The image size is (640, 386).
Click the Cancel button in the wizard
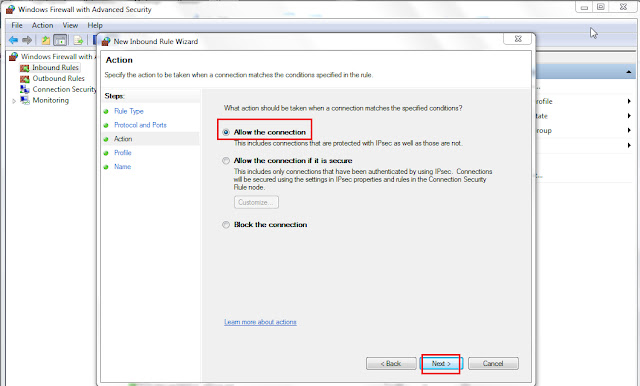[493, 364]
